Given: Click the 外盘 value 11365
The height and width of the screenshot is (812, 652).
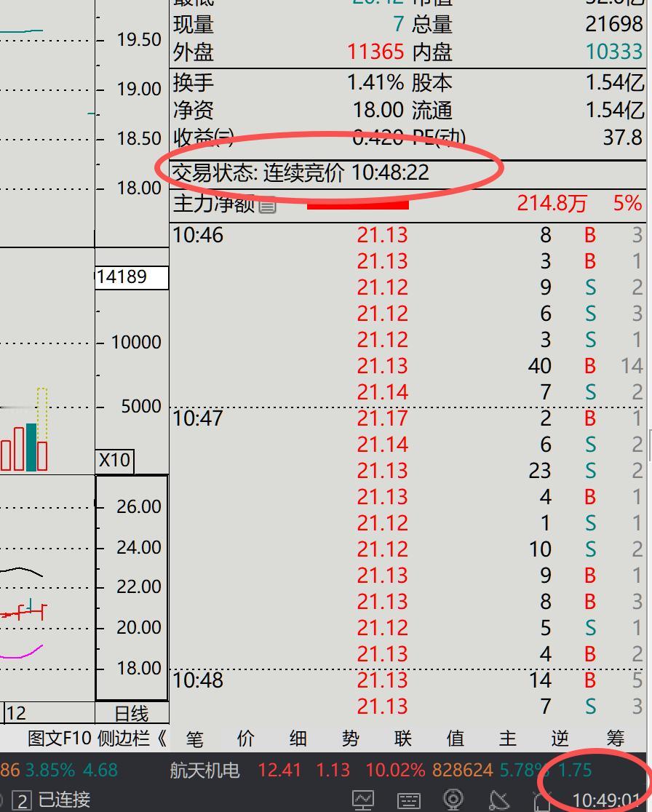Looking at the screenshot, I should click(375, 52).
